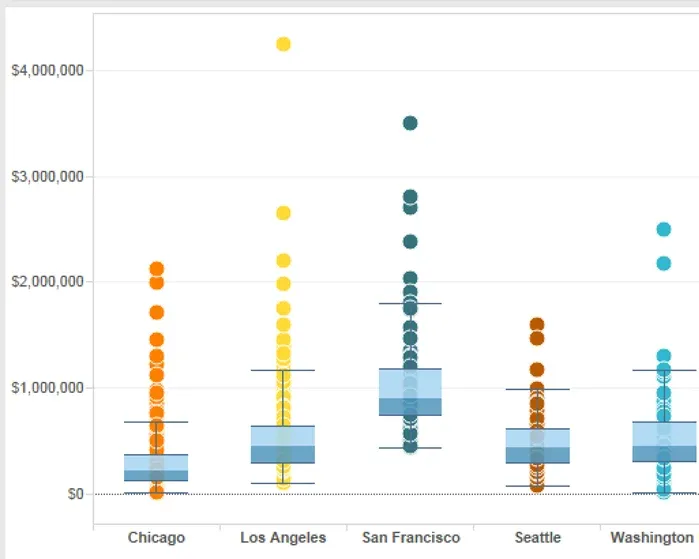This screenshot has height=559, width=699.
Task: Click the Chicago x-axis label
Action: (x=156, y=538)
